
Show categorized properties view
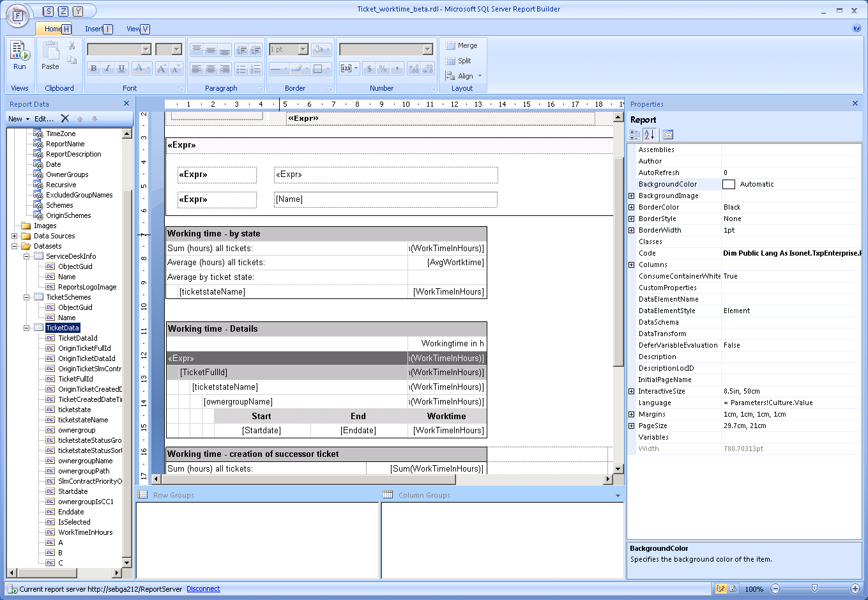pos(635,134)
